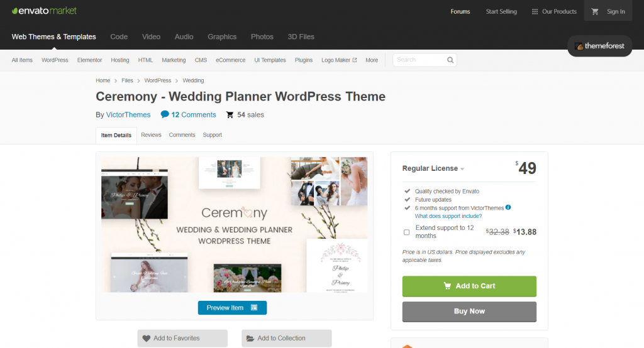Image resolution: width=644 pixels, height=348 pixels.
Task: Click the heart icon on Add to Favorites
Action: [x=146, y=339]
